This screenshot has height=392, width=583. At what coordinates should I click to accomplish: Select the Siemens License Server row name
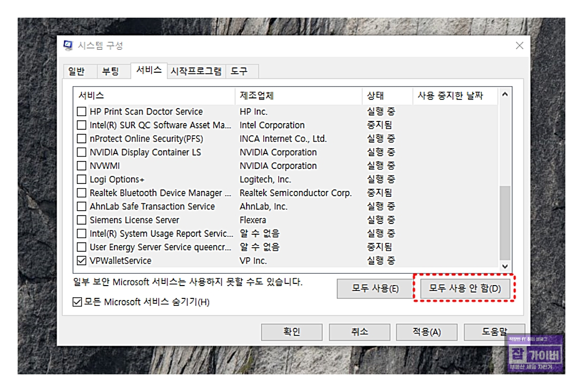coord(135,220)
